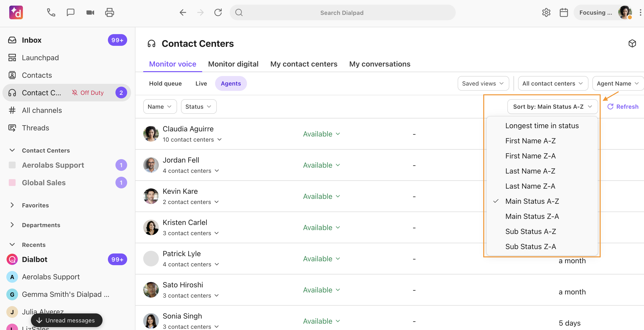Switch to Monitor digital tab
The height and width of the screenshot is (330, 644).
233,64
